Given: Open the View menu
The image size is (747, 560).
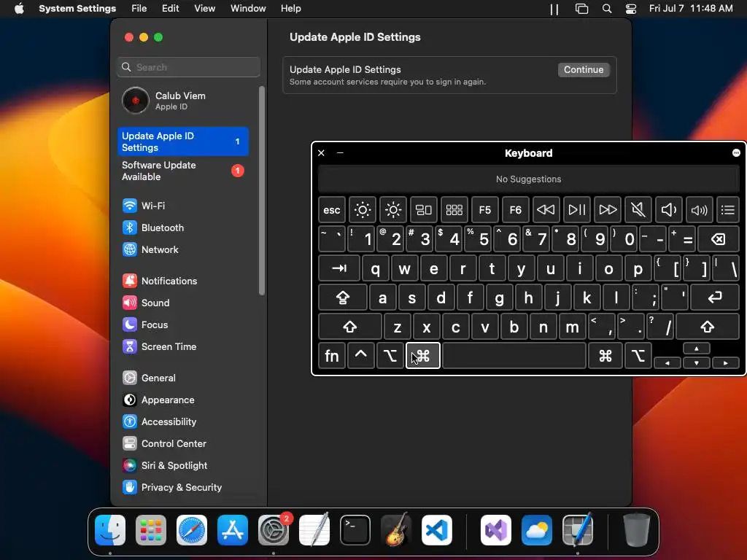Looking at the screenshot, I should [205, 9].
